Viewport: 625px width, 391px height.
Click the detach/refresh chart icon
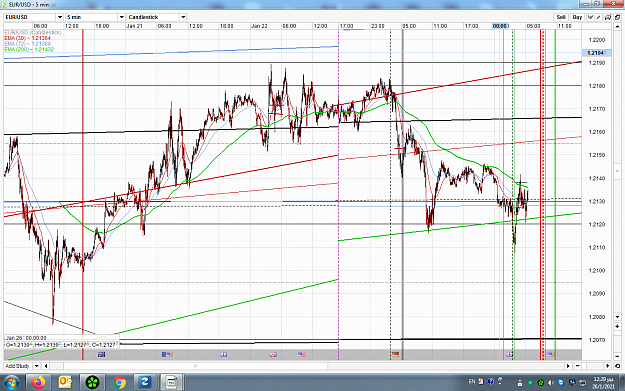point(617,17)
